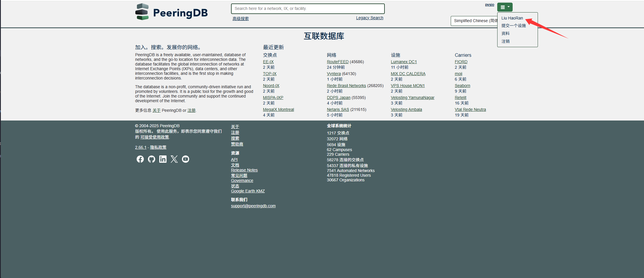Image resolution: width=644 pixels, height=278 pixels.
Task: Focus the network, IX, or facility search box
Action: (307, 9)
